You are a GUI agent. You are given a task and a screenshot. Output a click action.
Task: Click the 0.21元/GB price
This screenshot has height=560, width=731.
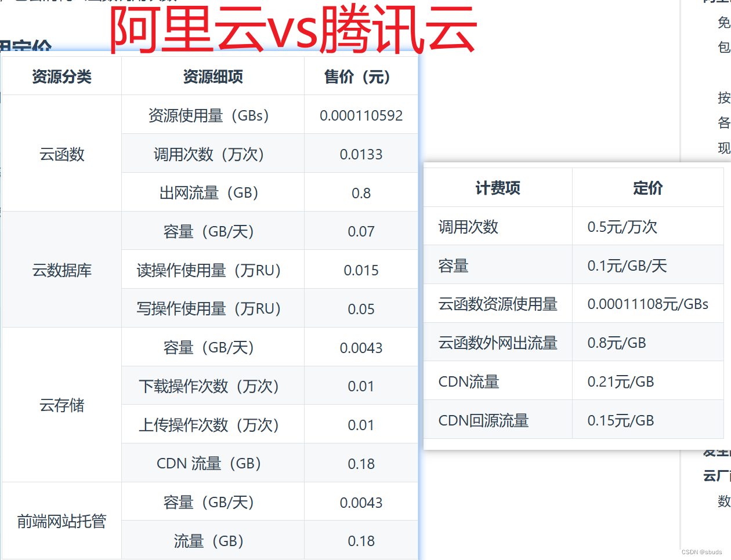621,381
